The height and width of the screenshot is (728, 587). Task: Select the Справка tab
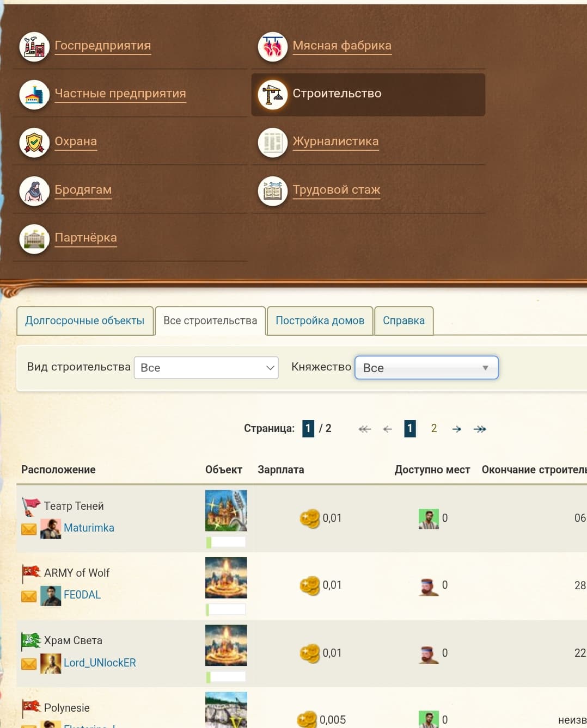(403, 320)
